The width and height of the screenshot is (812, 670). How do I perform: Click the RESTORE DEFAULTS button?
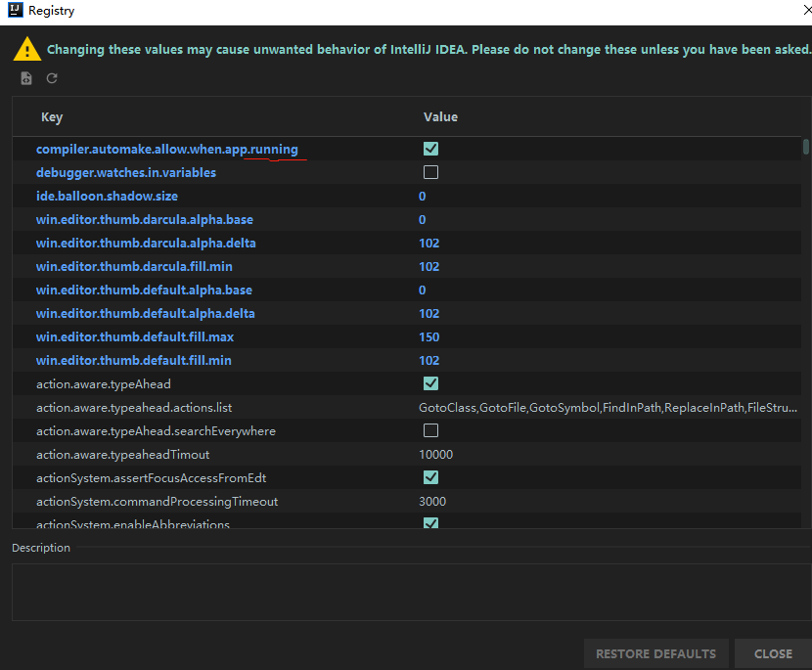pyautogui.click(x=655, y=654)
